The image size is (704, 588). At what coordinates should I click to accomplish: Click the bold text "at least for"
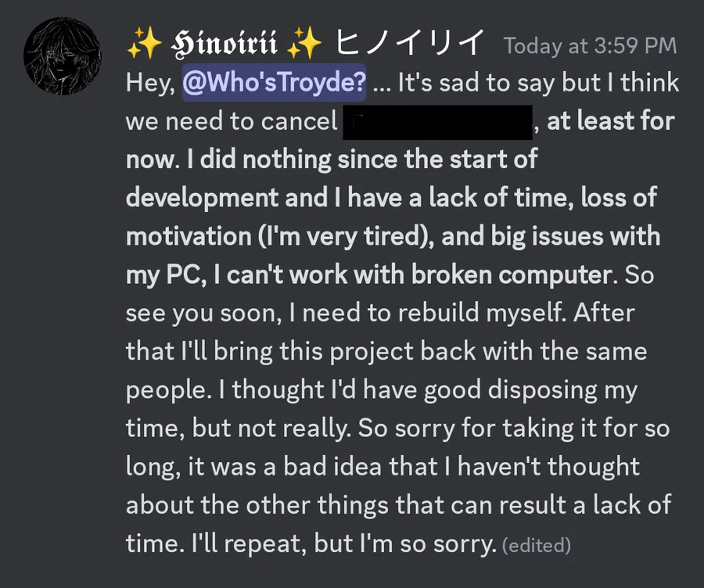pyautogui.click(x=610, y=122)
